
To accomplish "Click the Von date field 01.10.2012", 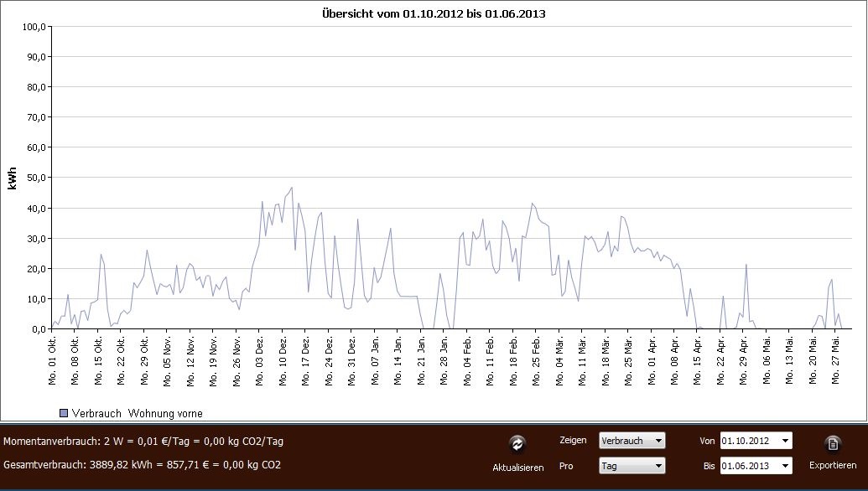I will [x=748, y=440].
